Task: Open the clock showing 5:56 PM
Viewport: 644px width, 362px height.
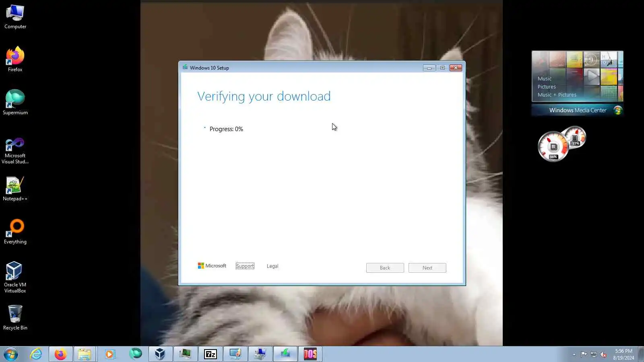Action: pyautogui.click(x=623, y=354)
